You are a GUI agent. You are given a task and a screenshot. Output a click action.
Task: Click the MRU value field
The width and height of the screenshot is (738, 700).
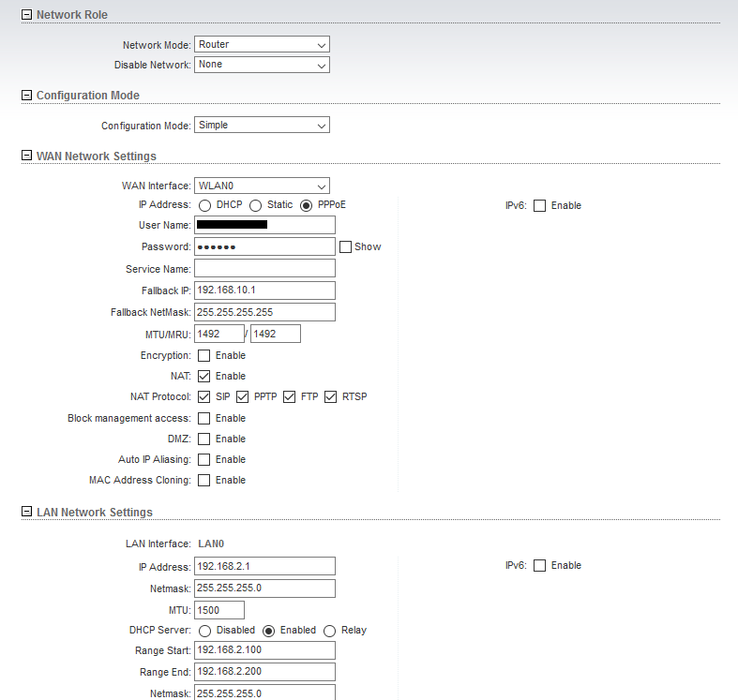pos(276,334)
